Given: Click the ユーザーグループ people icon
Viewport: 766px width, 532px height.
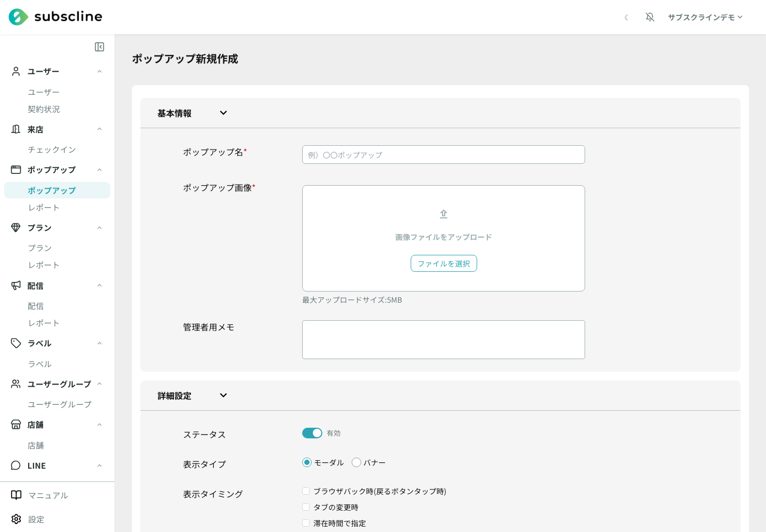Looking at the screenshot, I should coord(16,384).
